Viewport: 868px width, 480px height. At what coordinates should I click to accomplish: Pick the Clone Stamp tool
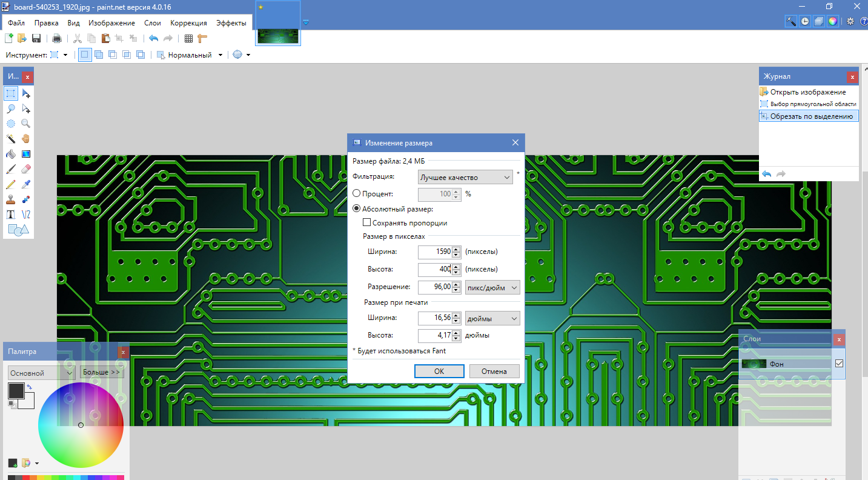pyautogui.click(x=11, y=199)
